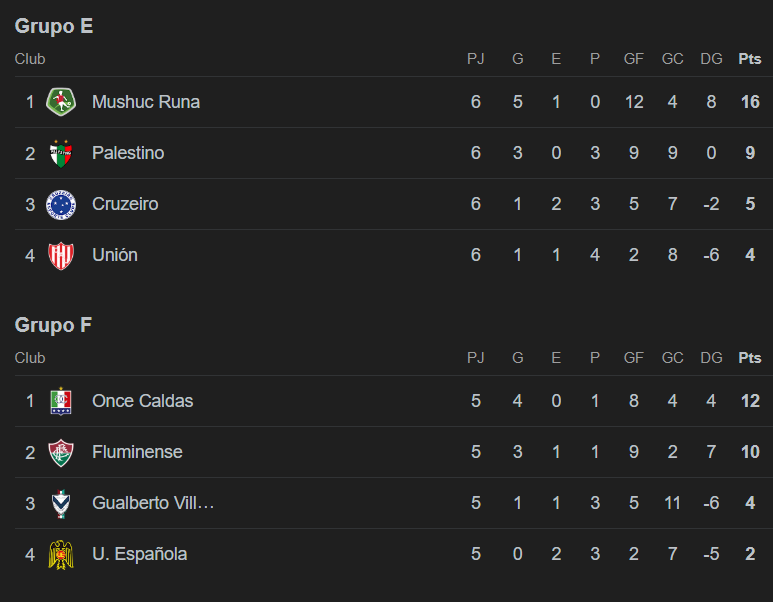This screenshot has height=602, width=773.
Task: Click the Grupo F heading
Action: pos(53,325)
